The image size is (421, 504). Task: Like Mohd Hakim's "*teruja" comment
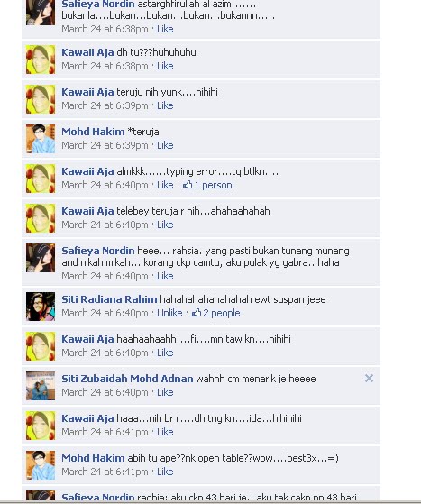click(165, 145)
